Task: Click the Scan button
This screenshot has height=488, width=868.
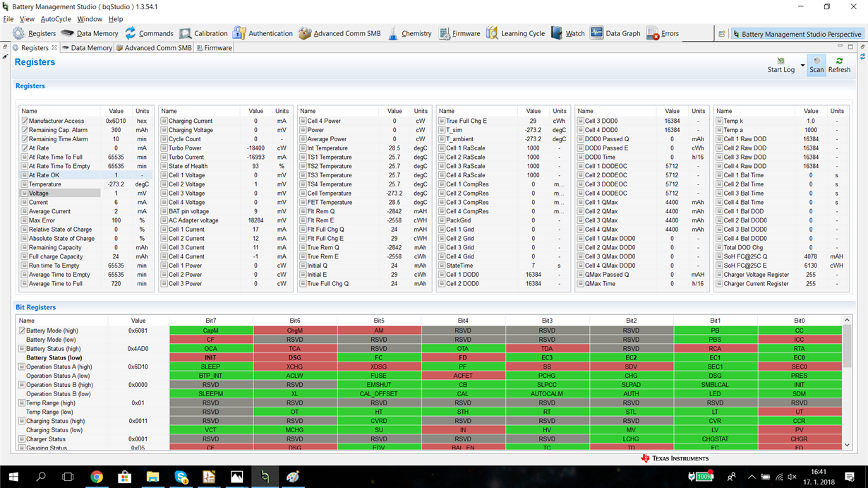Action: click(x=816, y=65)
